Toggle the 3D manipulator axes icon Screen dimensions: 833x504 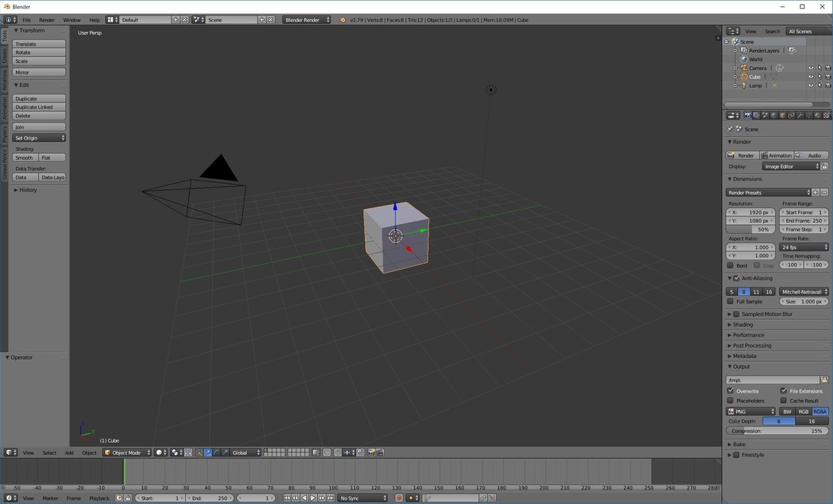coord(199,453)
